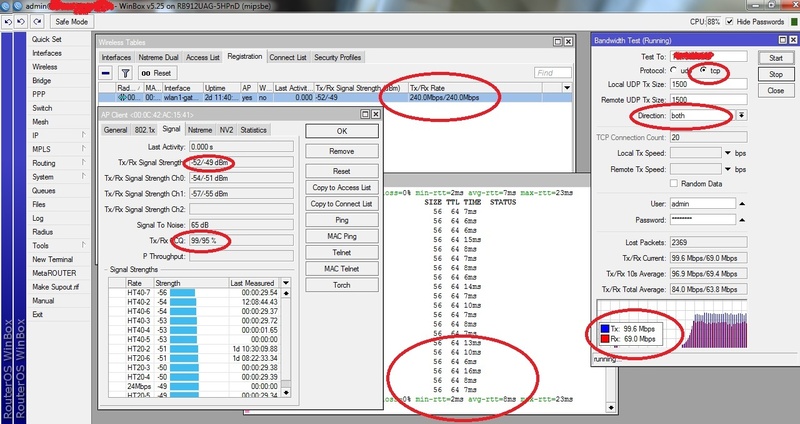The width and height of the screenshot is (800, 424).
Task: Open the Queues menu in the sidebar
Action: point(44,191)
